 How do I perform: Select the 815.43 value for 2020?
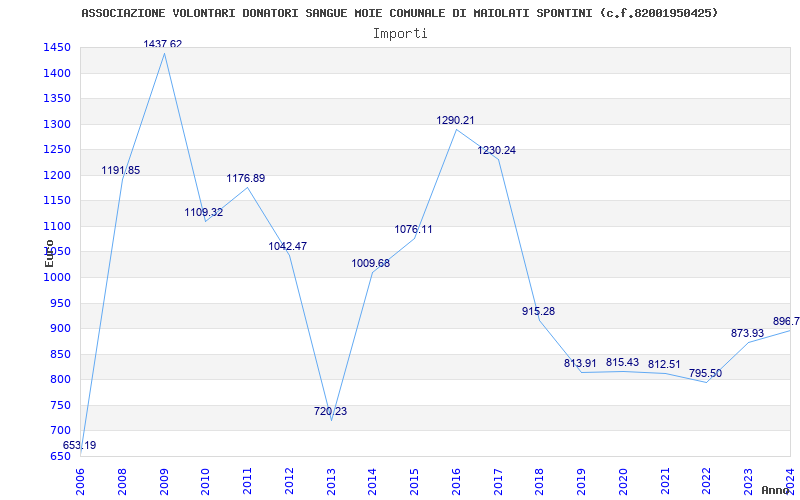[x=622, y=362]
